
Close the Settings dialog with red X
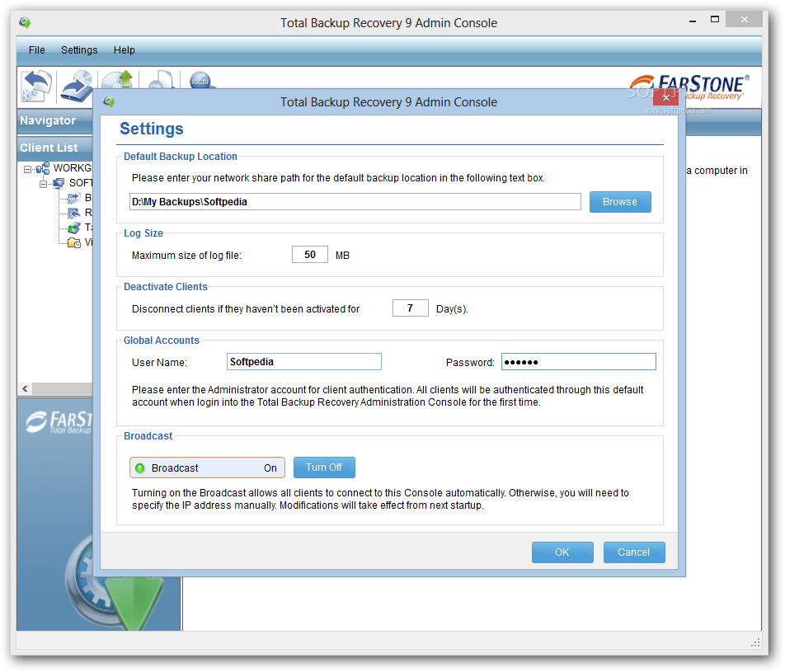pos(666,97)
